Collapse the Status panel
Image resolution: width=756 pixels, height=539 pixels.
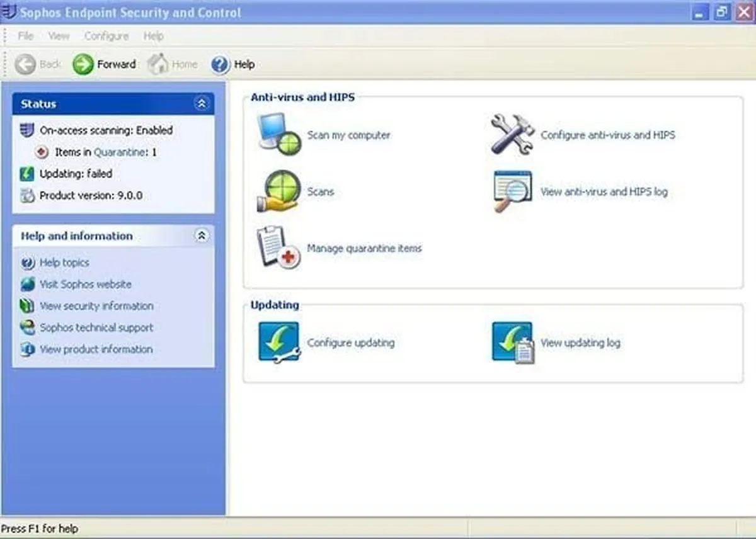[x=202, y=104]
